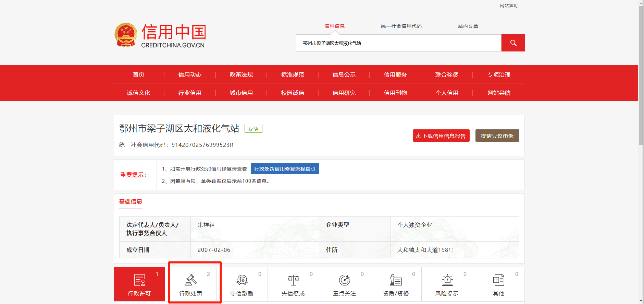Open 信用服务 navigation item

coord(396,74)
